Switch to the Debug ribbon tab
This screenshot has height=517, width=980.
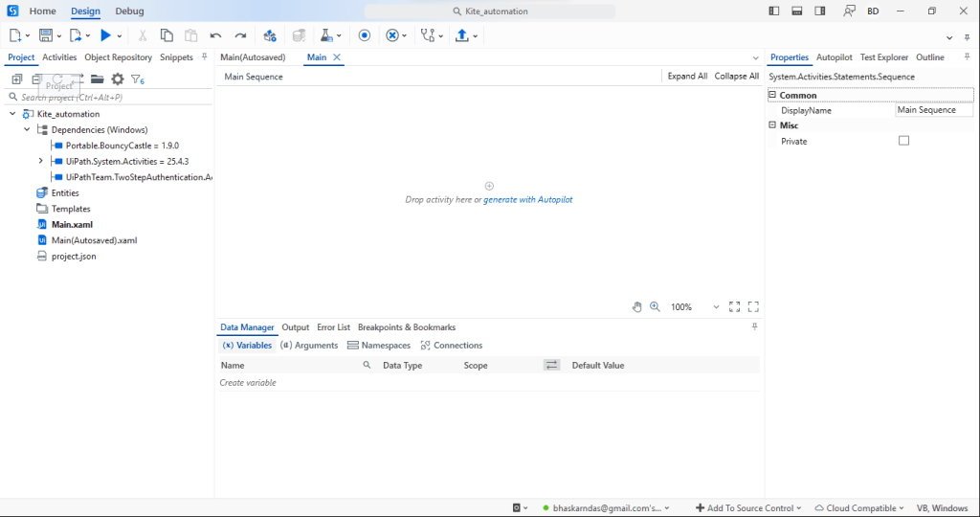tap(129, 11)
